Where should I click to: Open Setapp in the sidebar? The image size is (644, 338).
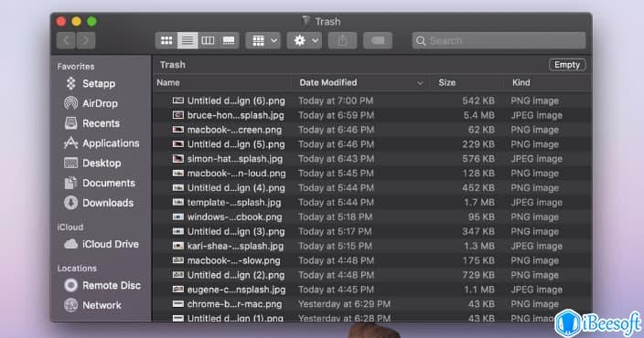pos(91,84)
